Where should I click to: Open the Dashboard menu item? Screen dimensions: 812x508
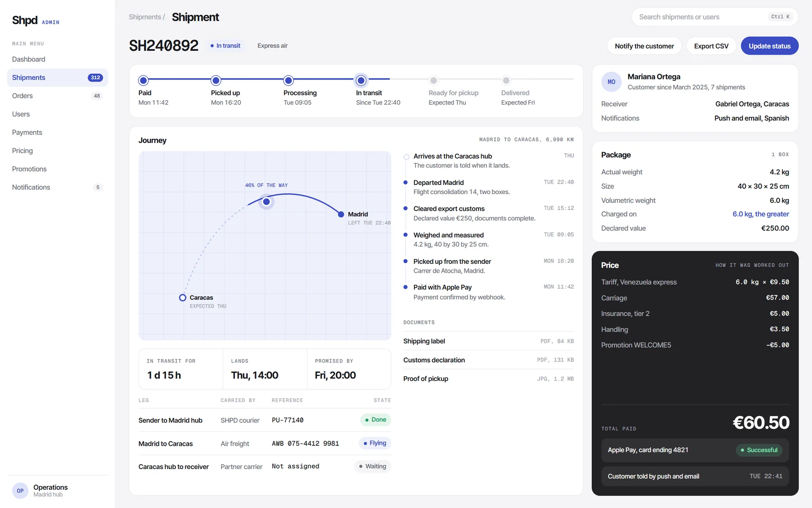click(x=58, y=59)
